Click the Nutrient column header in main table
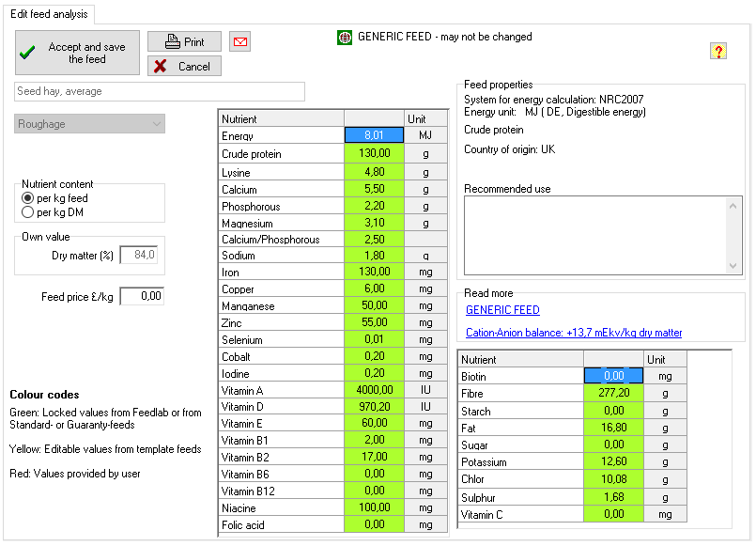 click(x=282, y=118)
